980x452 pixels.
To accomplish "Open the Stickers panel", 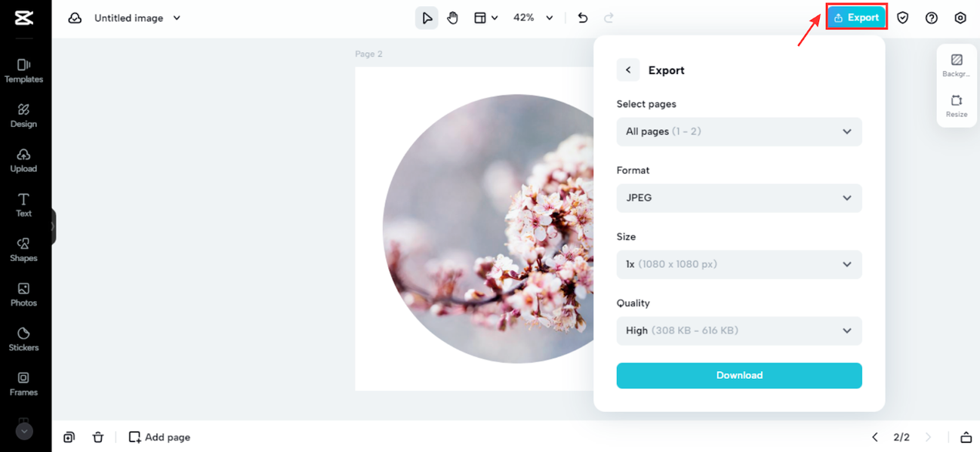I will point(24,339).
